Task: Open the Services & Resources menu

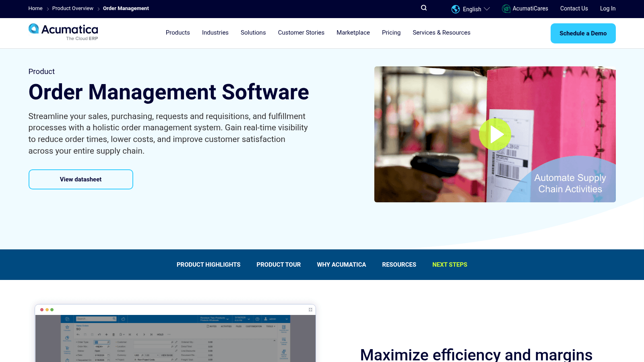Action: pos(442,33)
